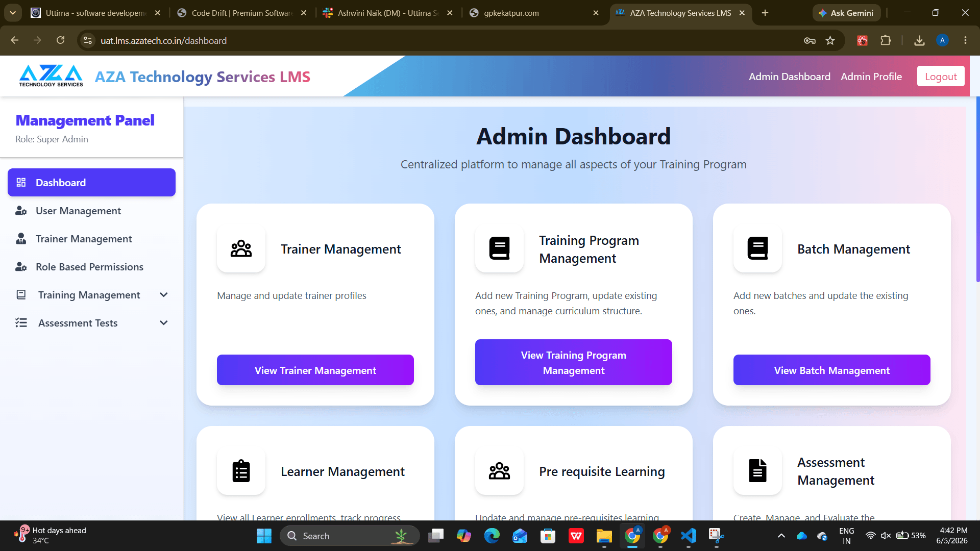
Task: Click the Training Management sidebar icon
Action: coord(21,295)
